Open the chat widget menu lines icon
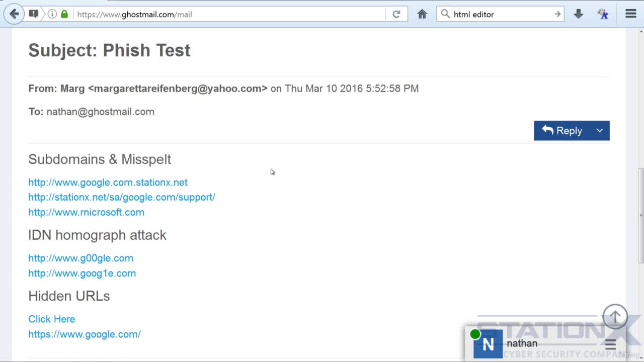644x362 pixels. click(x=610, y=344)
